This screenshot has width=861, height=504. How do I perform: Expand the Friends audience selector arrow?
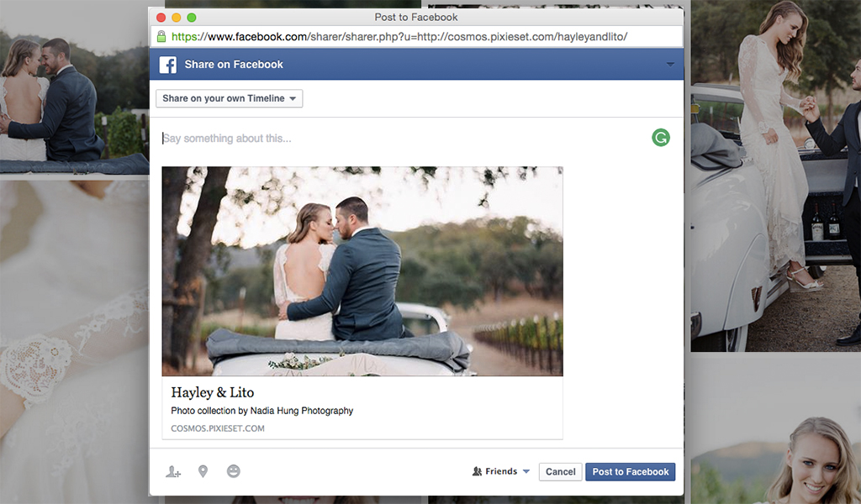tap(527, 471)
